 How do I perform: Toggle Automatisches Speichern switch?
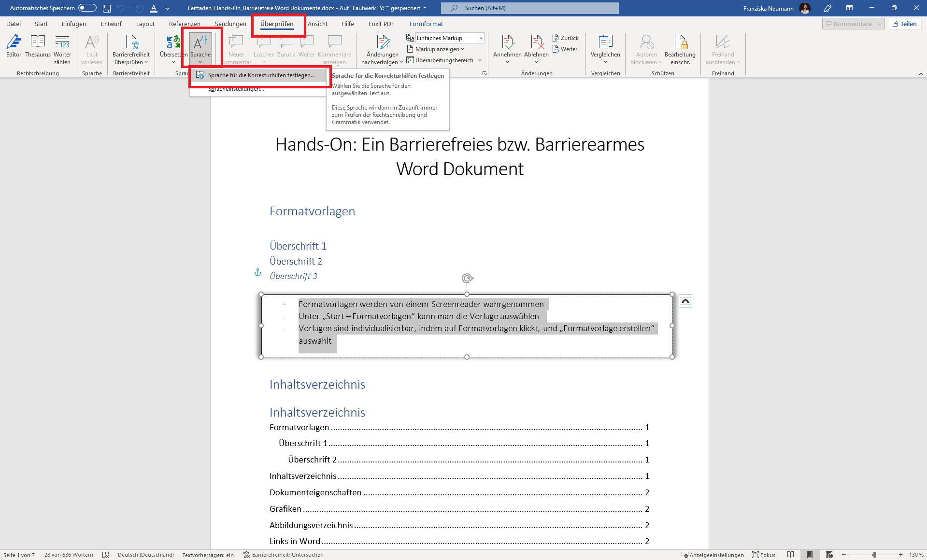pos(87,8)
